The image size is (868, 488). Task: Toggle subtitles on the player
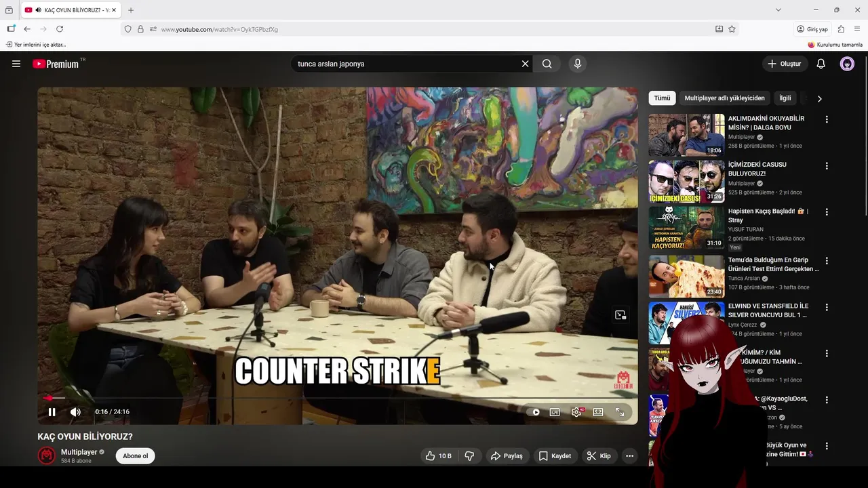pyautogui.click(x=555, y=412)
